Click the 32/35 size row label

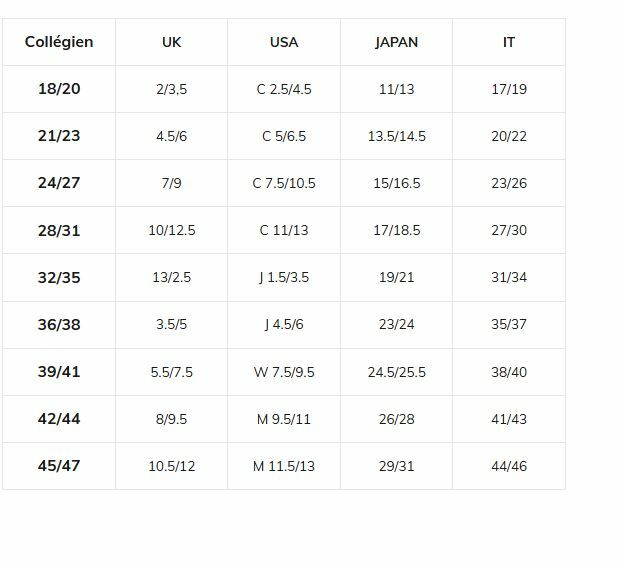coord(59,277)
